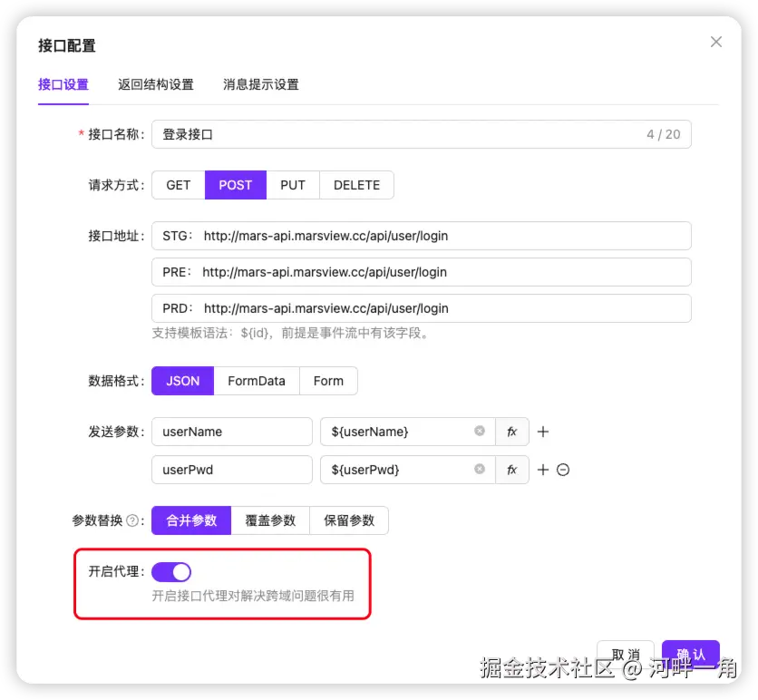The height and width of the screenshot is (700, 758).
Task: Choose Form data format
Action: pos(329,381)
